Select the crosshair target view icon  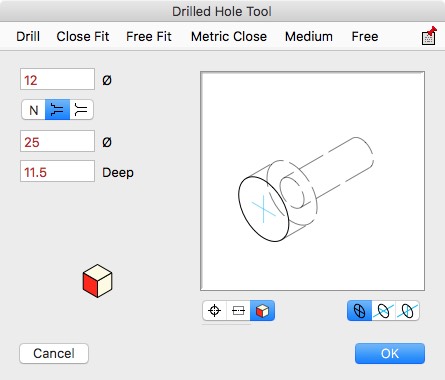(x=214, y=311)
